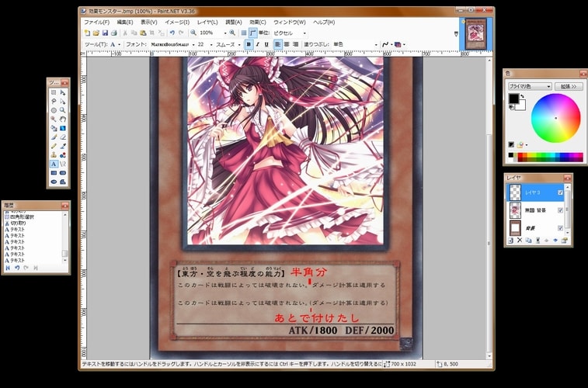Viewport: 588px width, 388px height.
Task: Click the Zoom in magnifier icon
Action: click(232, 33)
